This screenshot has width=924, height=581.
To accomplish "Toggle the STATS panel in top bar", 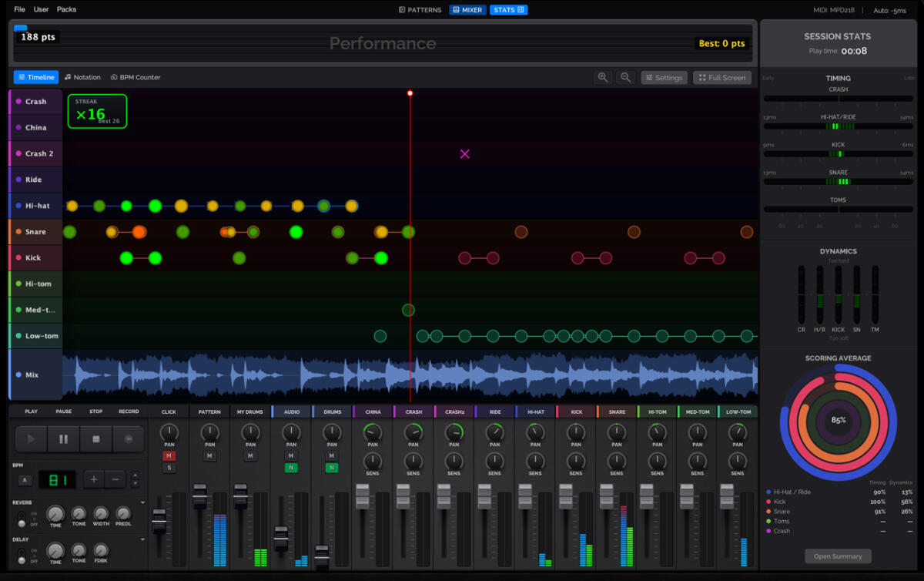I will pyautogui.click(x=508, y=10).
